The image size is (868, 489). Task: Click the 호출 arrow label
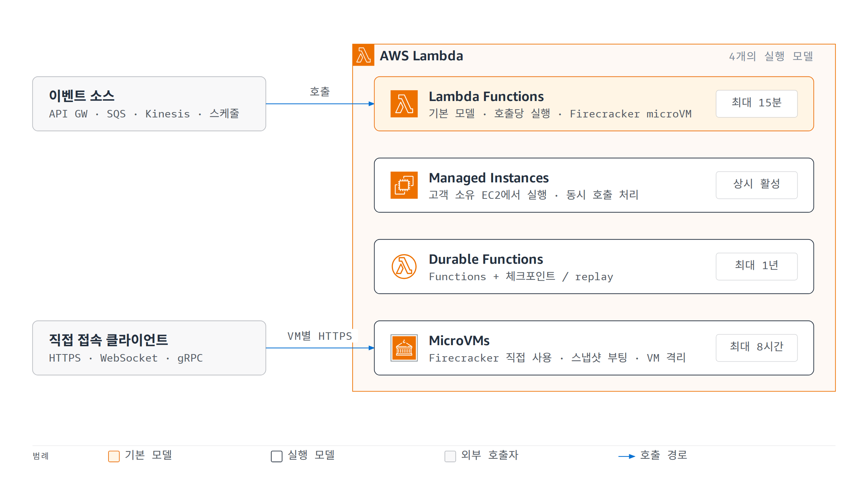tap(320, 92)
